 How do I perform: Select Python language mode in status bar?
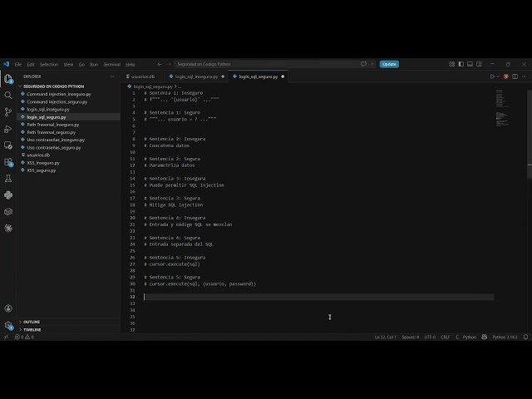click(469, 337)
